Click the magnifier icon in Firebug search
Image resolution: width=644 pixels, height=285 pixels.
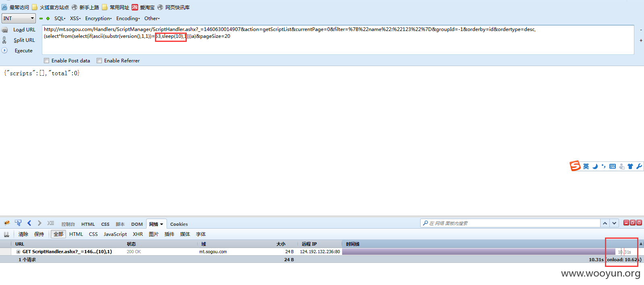pos(425,223)
